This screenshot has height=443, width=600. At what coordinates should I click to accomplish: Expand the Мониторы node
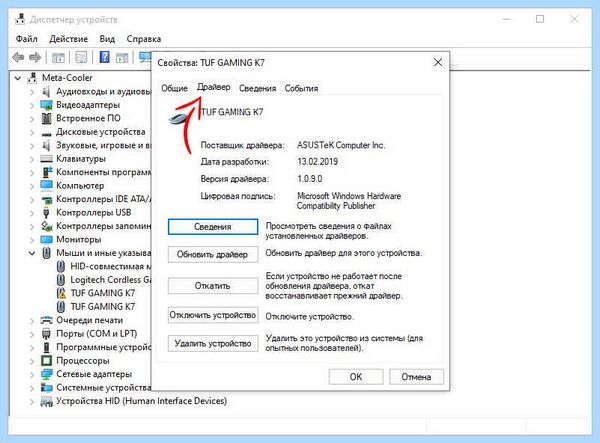click(x=32, y=239)
